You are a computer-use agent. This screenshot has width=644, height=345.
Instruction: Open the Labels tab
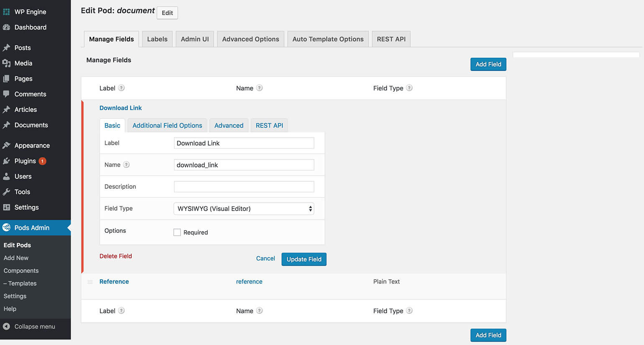[x=157, y=39]
